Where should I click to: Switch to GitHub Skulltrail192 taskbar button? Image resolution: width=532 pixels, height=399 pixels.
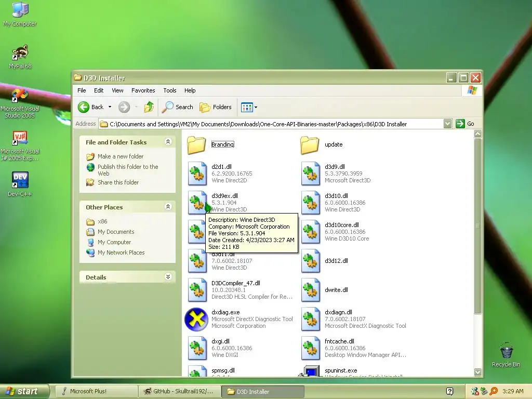click(x=179, y=392)
